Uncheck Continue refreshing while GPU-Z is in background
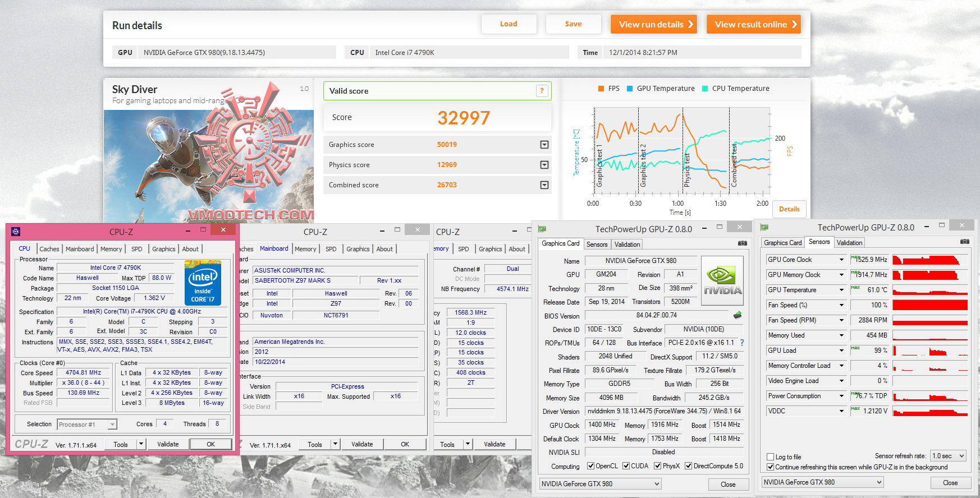This screenshot has width=980, height=498. pyautogui.click(x=771, y=467)
